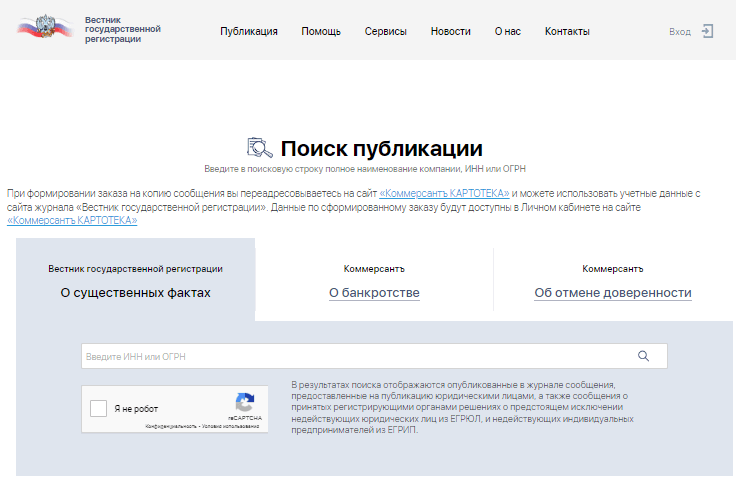Viewport: 736px width, 480px height.
Task: Click the login arrow icon next to Вход
Action: pyautogui.click(x=707, y=31)
